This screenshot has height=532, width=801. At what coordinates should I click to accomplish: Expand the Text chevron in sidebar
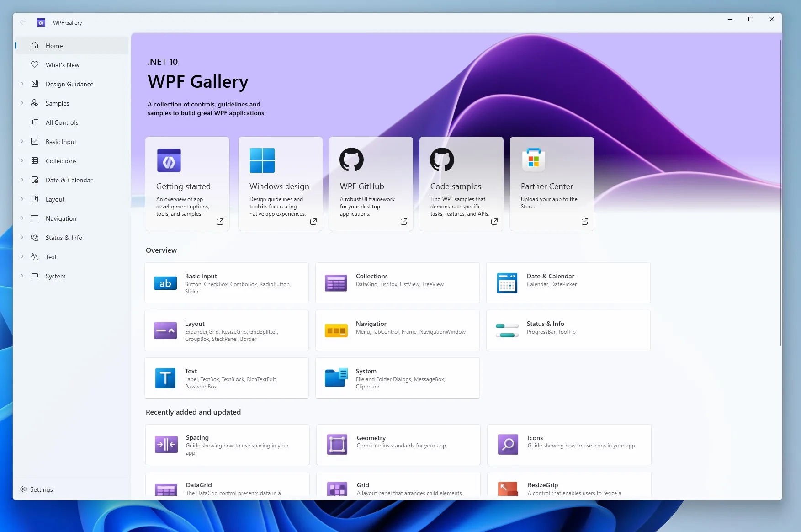22,256
